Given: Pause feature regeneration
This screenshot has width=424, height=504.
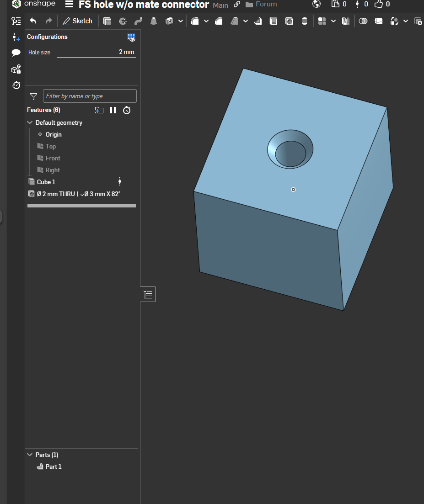Looking at the screenshot, I should [x=113, y=110].
